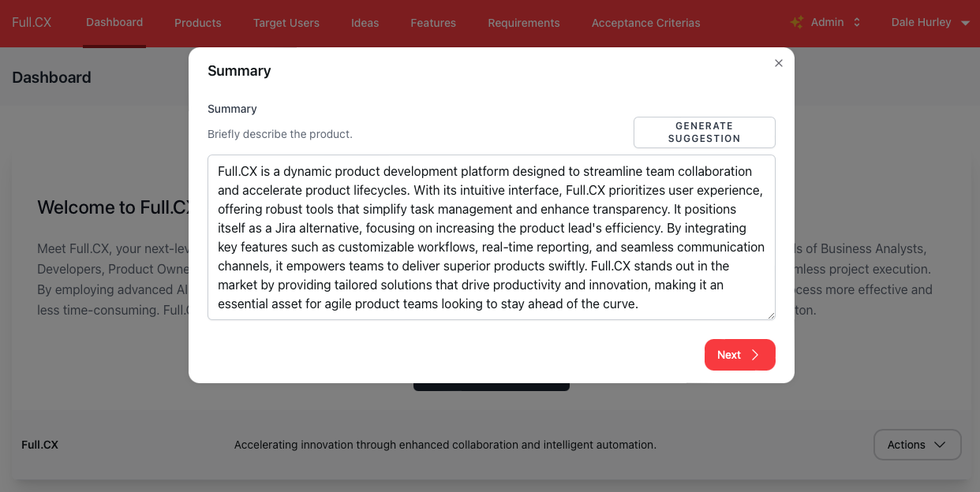Viewport: 980px width, 492px height.
Task: Click the 'Briefly describe the product.' hint
Action: click(280, 134)
